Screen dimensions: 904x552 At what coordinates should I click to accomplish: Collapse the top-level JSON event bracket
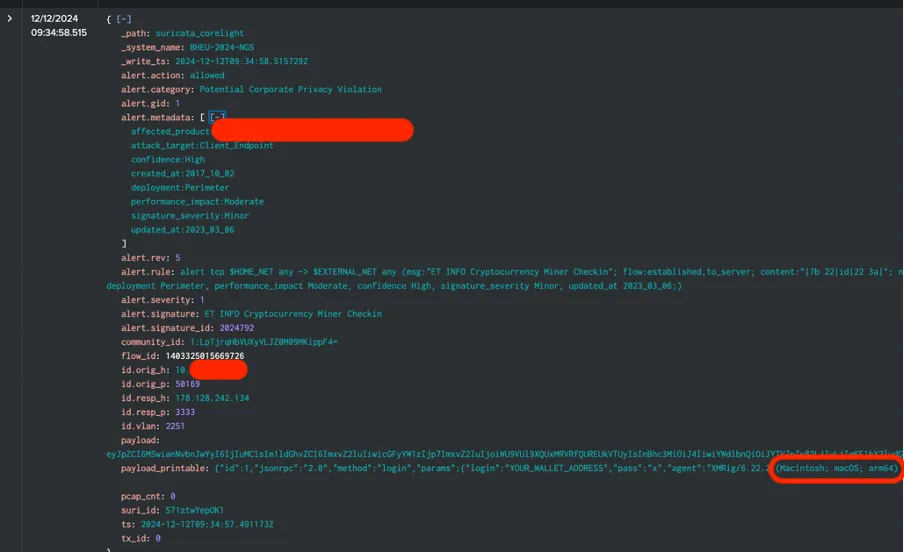click(x=125, y=19)
